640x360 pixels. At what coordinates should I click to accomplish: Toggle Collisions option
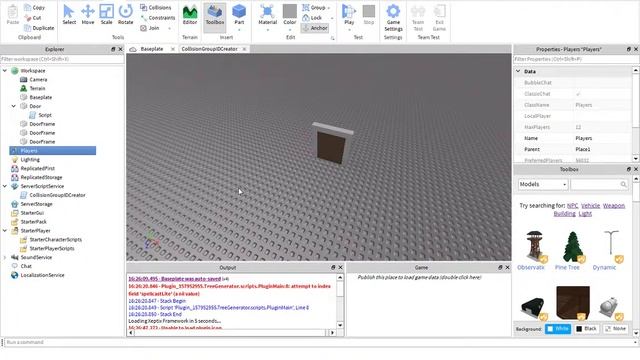pos(156,7)
